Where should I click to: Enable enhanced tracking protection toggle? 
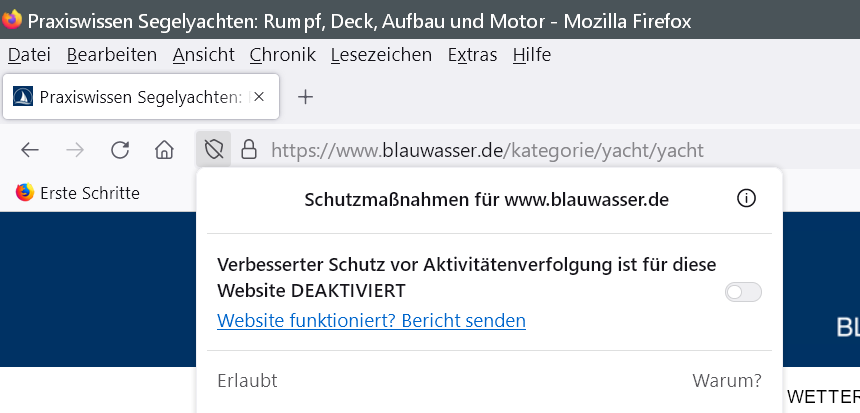[x=743, y=292]
